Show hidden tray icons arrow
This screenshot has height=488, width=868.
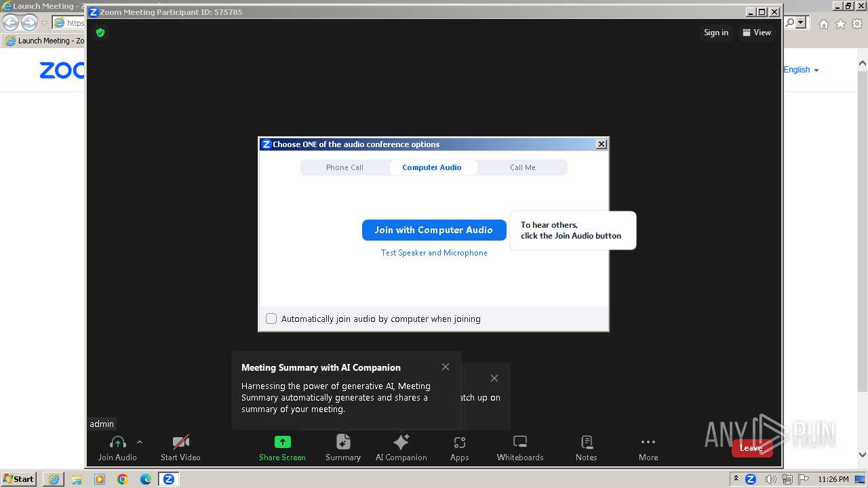click(x=736, y=479)
